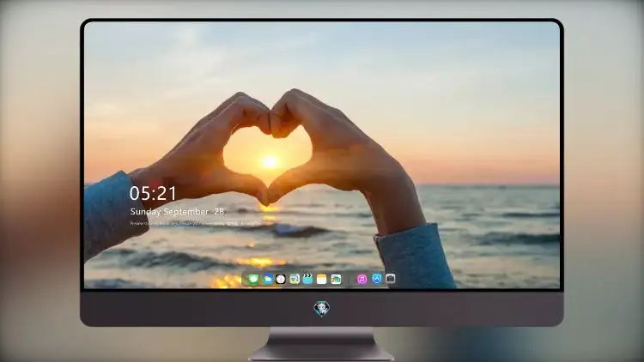Click the 05:21 clock display
Viewport: 644px width, 362px height.
pyautogui.click(x=153, y=193)
